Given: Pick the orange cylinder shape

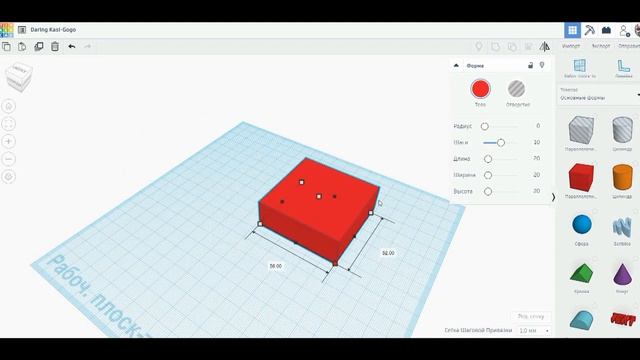Looking at the screenshot, I should point(622,178).
